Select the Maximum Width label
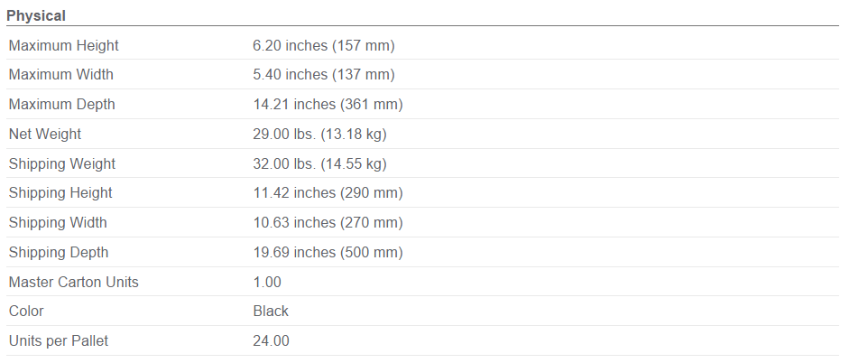868x363 pixels. (x=60, y=74)
